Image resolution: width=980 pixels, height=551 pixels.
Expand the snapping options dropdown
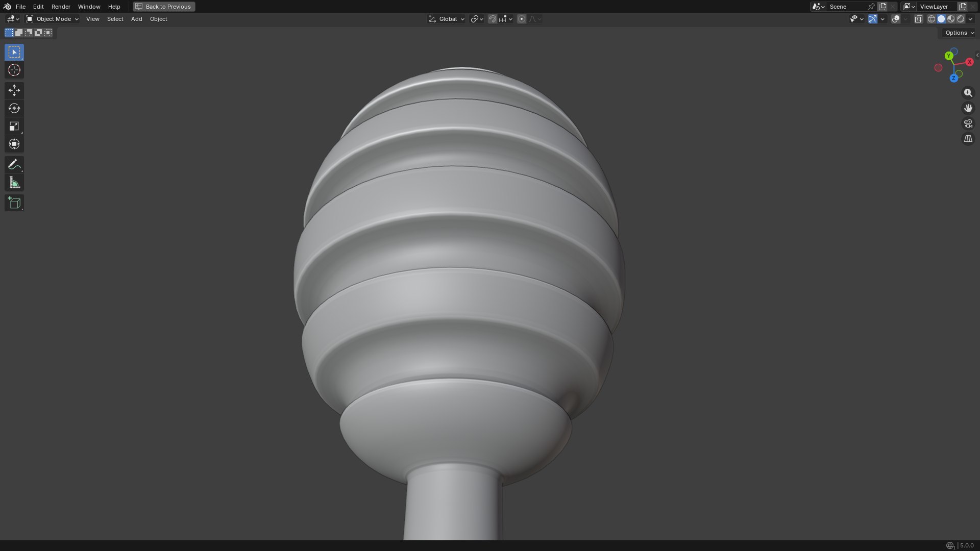[x=506, y=19]
